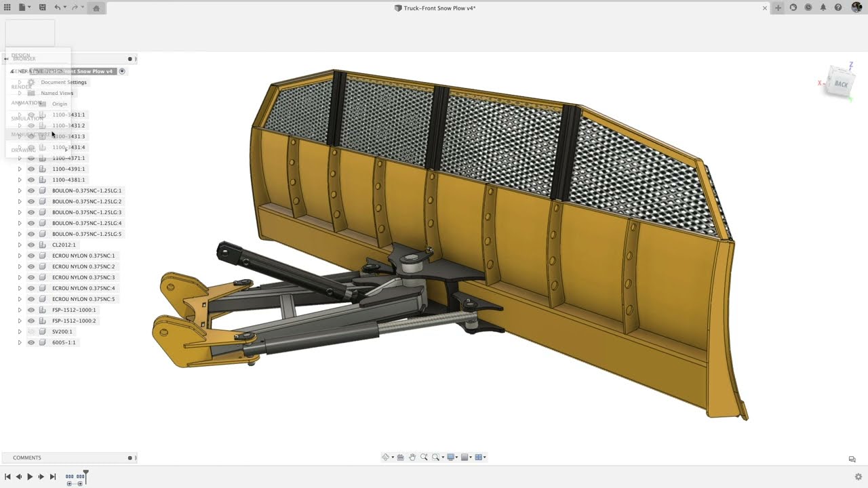Click the timeline history marker
This screenshot has height=488, width=868.
pyautogui.click(x=85, y=476)
